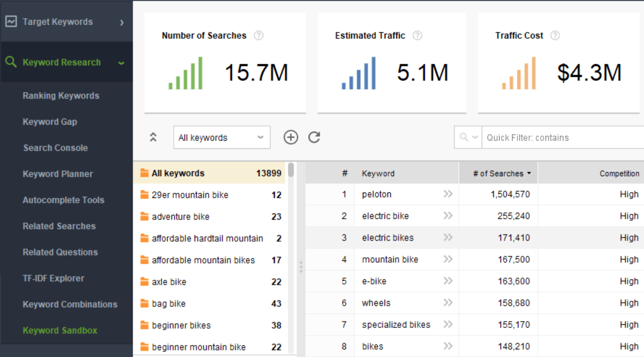Viewport: 644px width, 357px height.
Task: Click the 155,170 searches cell
Action: pyautogui.click(x=498, y=325)
